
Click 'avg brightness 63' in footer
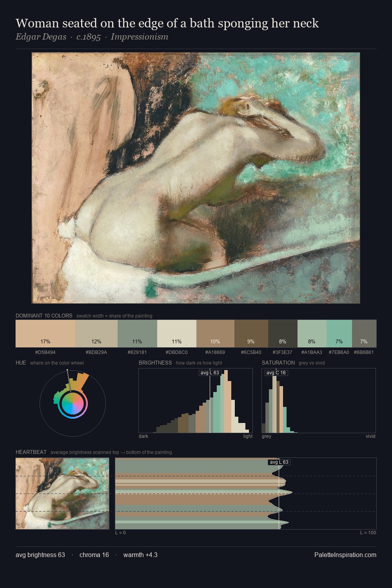[40, 555]
